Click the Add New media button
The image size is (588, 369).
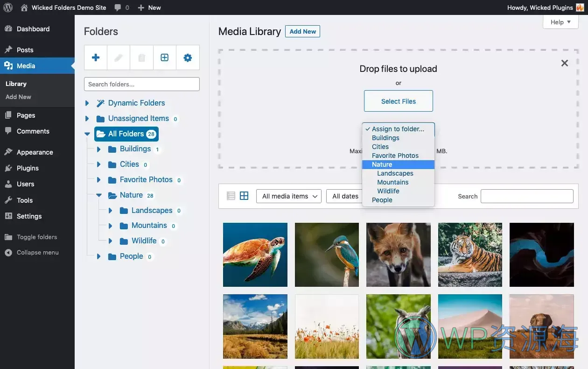[302, 31]
